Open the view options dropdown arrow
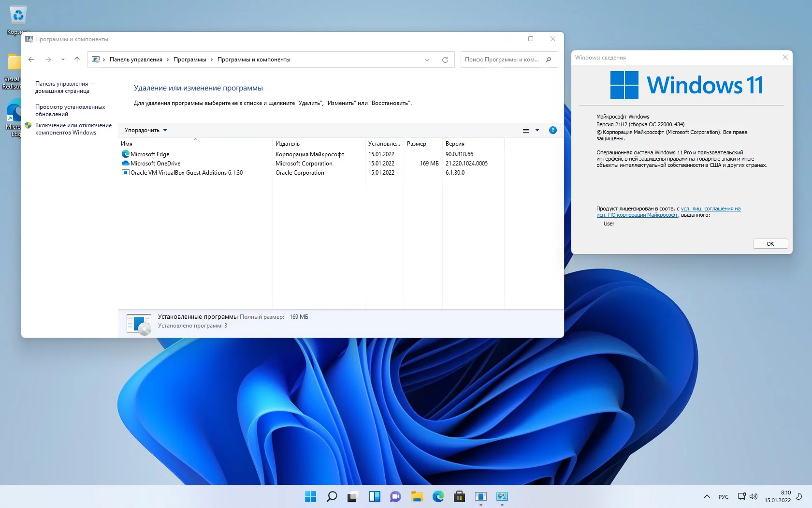This screenshot has height=508, width=812. point(537,130)
